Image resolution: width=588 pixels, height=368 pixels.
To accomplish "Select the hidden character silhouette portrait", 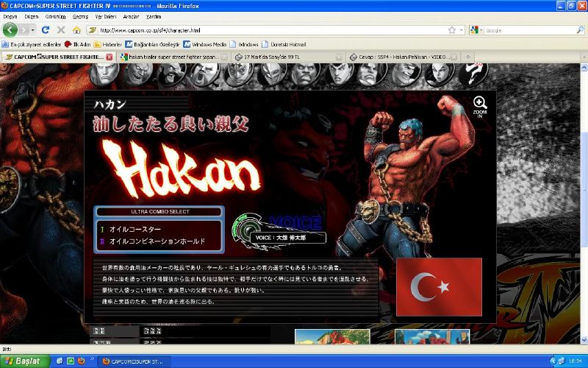I will pos(473,73).
